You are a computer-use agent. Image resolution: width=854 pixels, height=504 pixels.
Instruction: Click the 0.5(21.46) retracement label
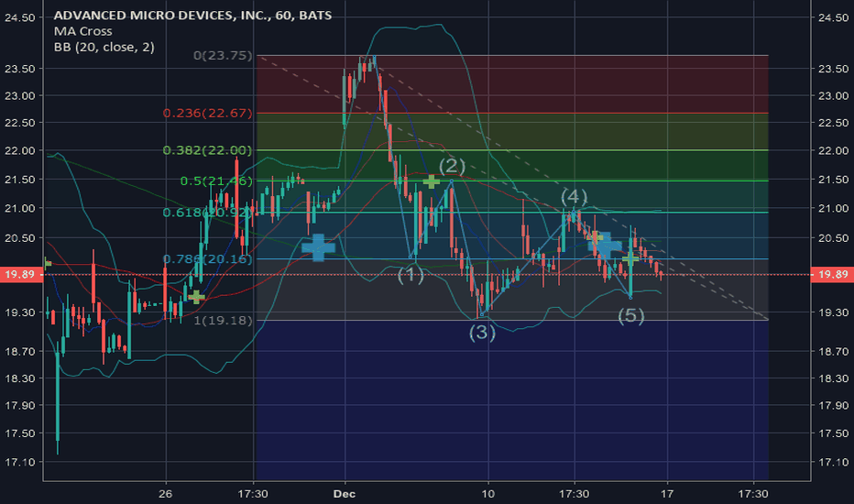pyautogui.click(x=216, y=181)
